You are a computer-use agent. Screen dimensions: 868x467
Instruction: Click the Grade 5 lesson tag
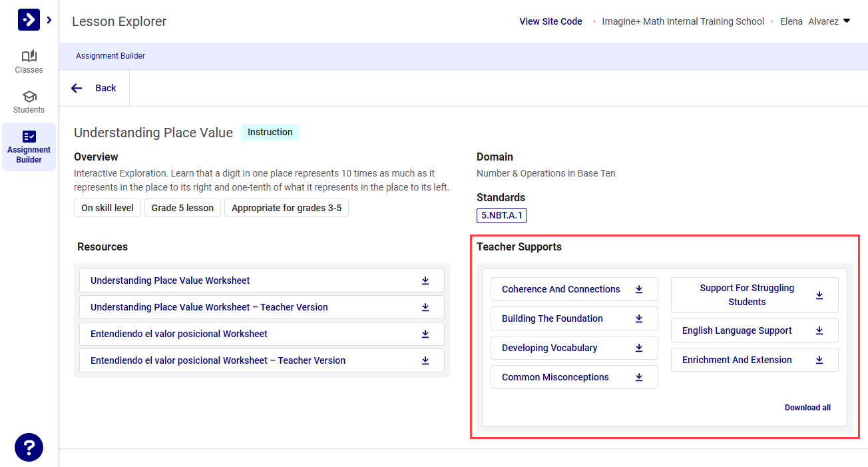[x=182, y=207]
